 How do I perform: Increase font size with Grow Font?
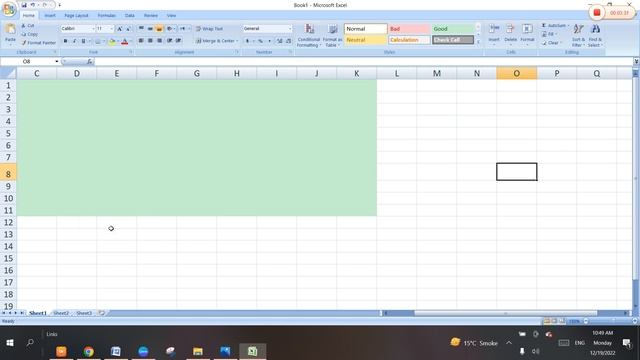click(x=120, y=29)
